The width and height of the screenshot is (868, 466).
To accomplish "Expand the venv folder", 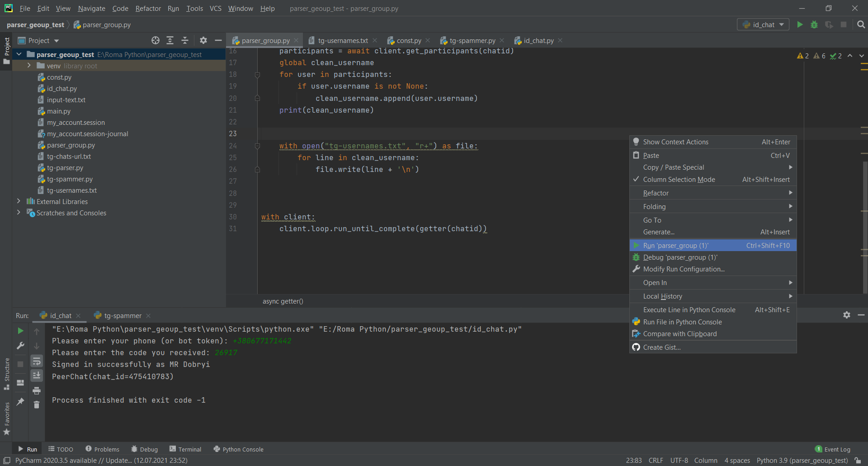I will [29, 66].
